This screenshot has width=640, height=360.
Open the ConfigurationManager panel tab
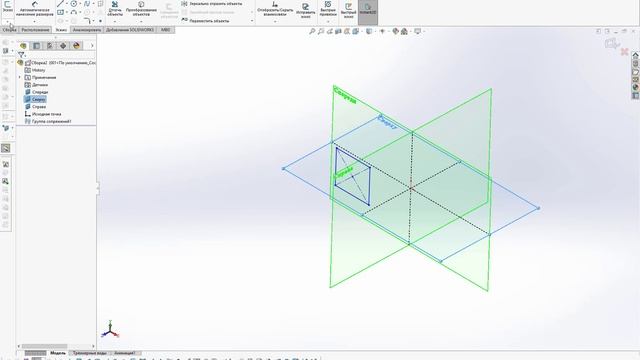(50, 46)
